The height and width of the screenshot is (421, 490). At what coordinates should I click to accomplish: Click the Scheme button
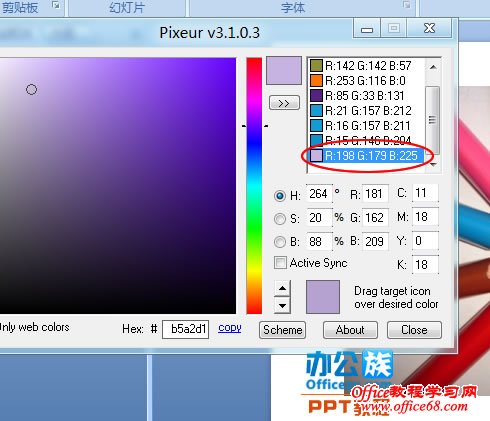pyautogui.click(x=282, y=330)
